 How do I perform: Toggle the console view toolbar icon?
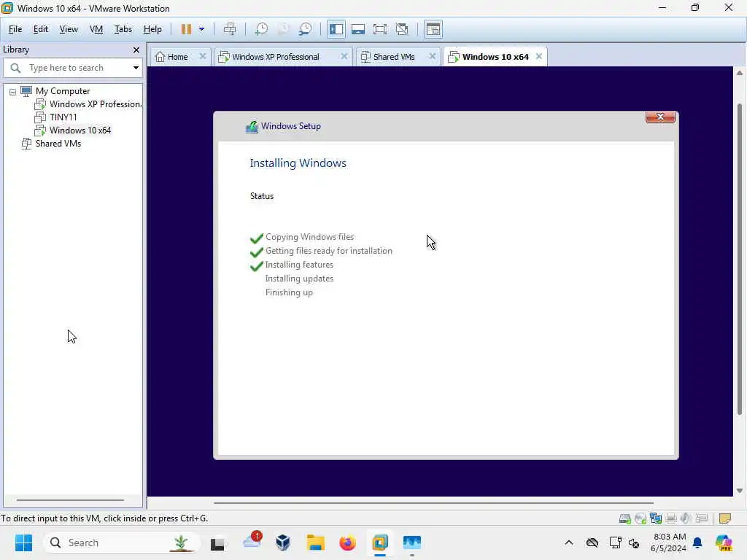pyautogui.click(x=433, y=29)
